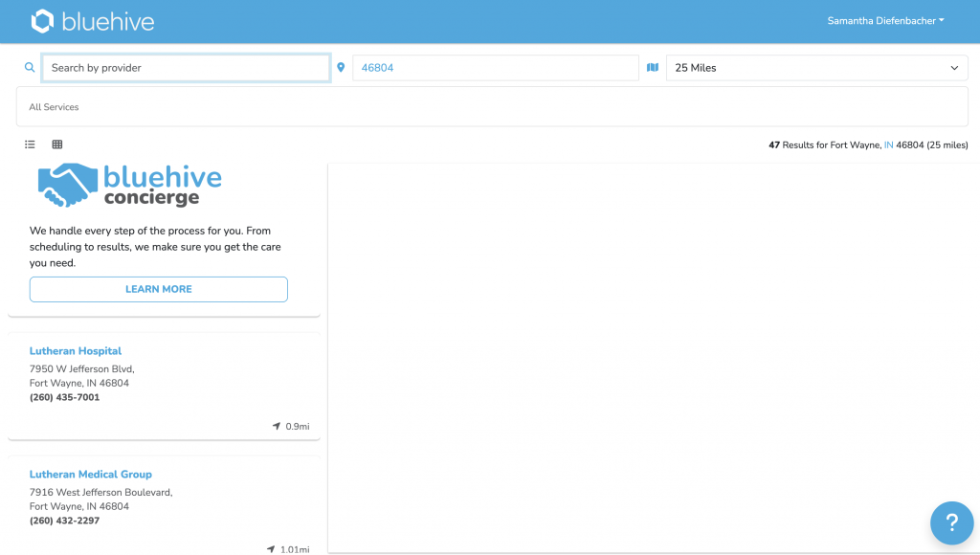This screenshot has height=555, width=980.
Task: Click the 0.9mi distance label
Action: 298,426
